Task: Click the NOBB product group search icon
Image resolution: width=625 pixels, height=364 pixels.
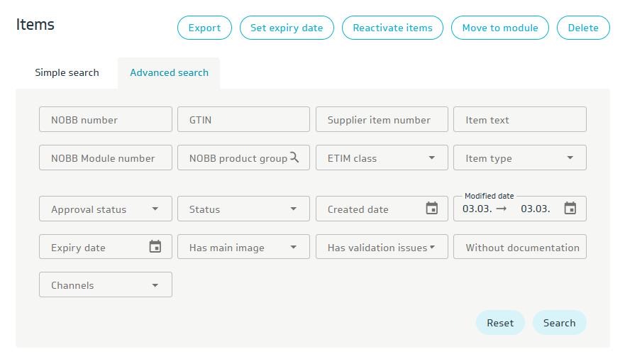Action: 294,158
